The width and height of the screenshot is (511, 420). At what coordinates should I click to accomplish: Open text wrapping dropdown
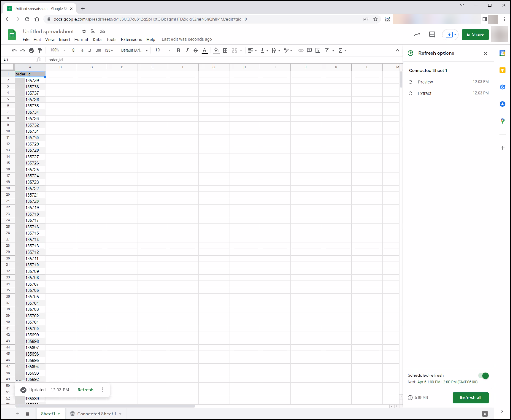(x=276, y=50)
